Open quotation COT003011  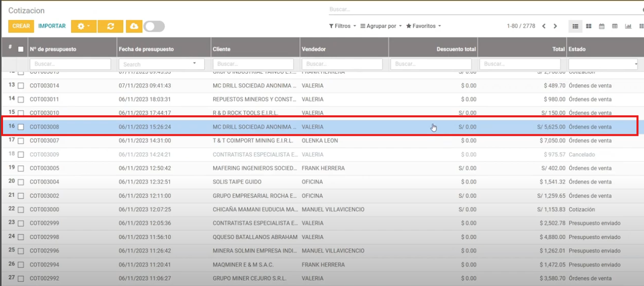(x=44, y=100)
